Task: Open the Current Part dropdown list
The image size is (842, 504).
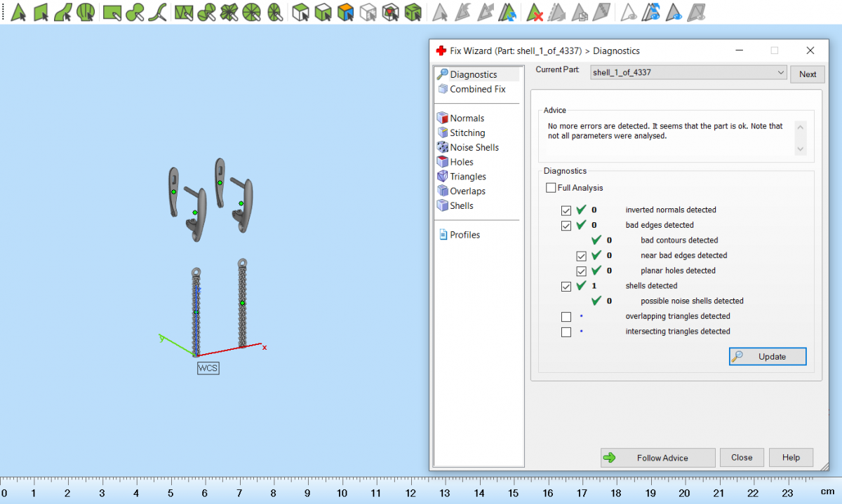Action: tap(781, 73)
